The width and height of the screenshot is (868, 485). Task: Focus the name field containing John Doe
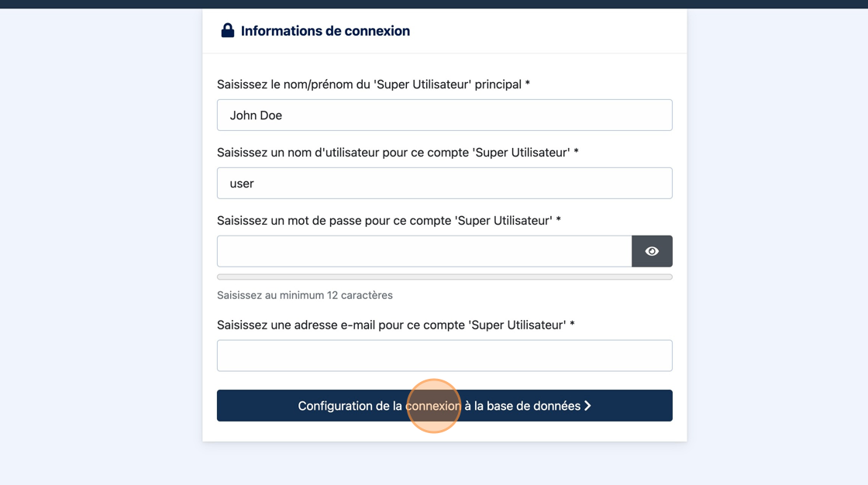point(444,115)
